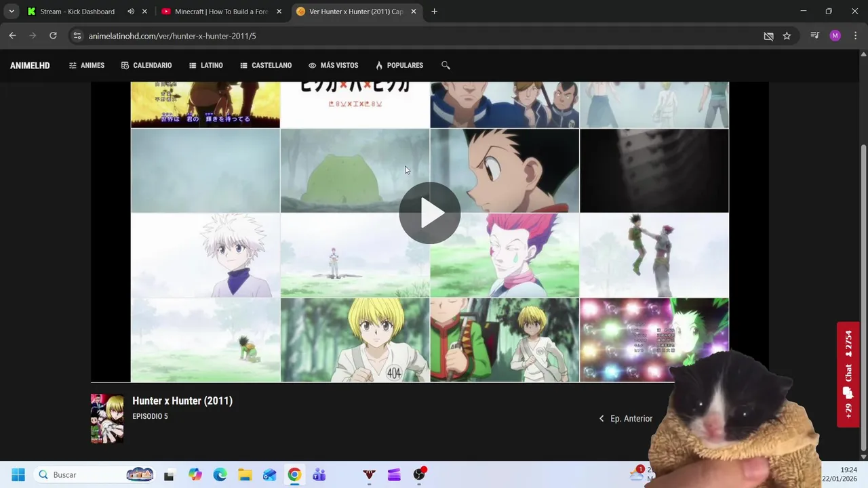Image resolution: width=868 pixels, height=488 pixels.
Task: Select the EPISODIO 5 label
Action: pos(150,416)
